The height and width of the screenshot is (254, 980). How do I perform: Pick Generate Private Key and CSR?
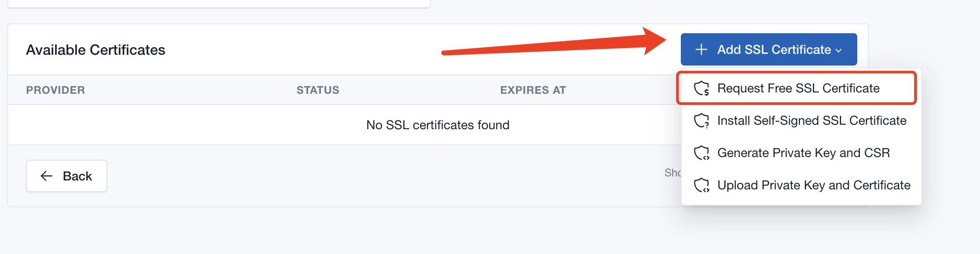[804, 153]
